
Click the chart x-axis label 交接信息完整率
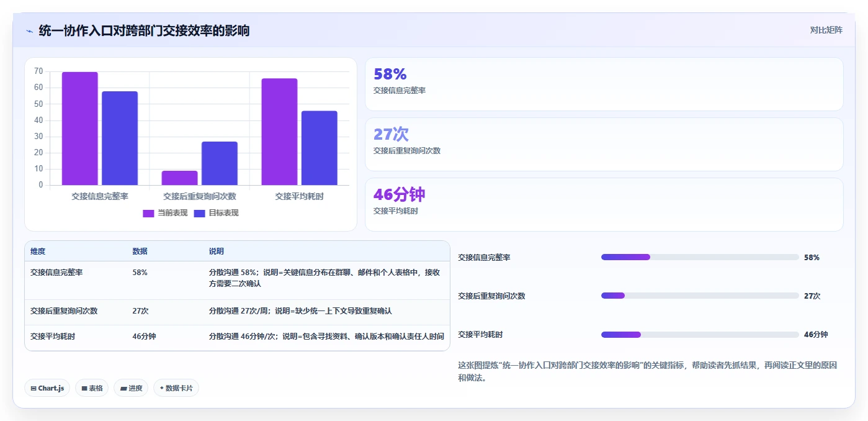coord(100,196)
